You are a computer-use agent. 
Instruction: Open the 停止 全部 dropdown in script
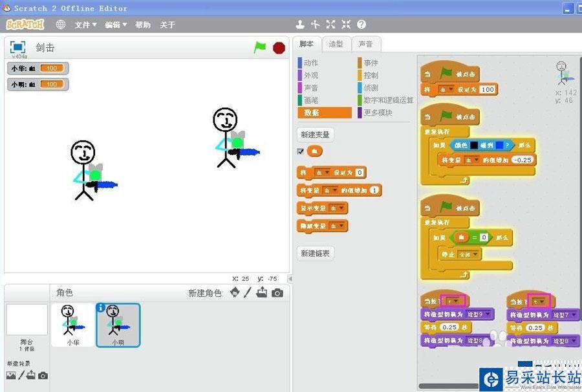pyautogui.click(x=469, y=255)
